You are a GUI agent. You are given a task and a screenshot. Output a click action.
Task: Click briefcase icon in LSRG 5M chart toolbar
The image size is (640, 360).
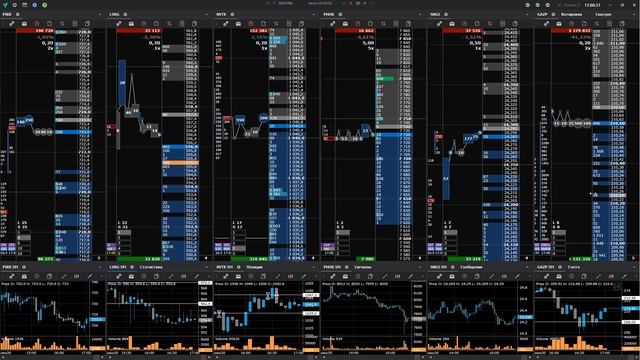tap(131, 277)
